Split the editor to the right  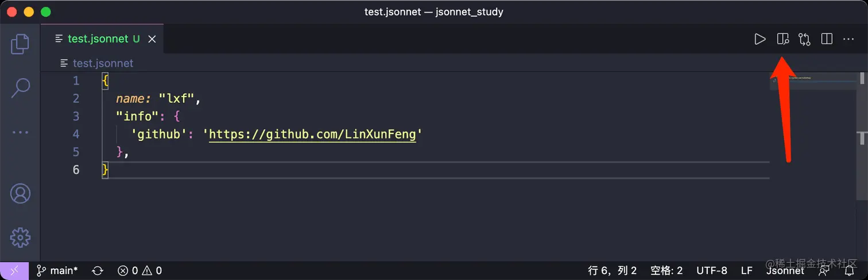[x=827, y=39]
